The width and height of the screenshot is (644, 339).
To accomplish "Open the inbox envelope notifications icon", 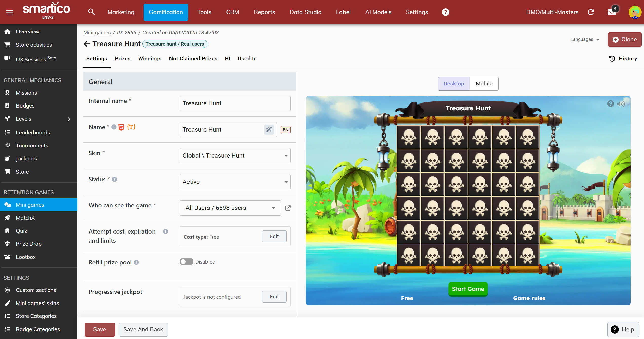I will pos(612,12).
